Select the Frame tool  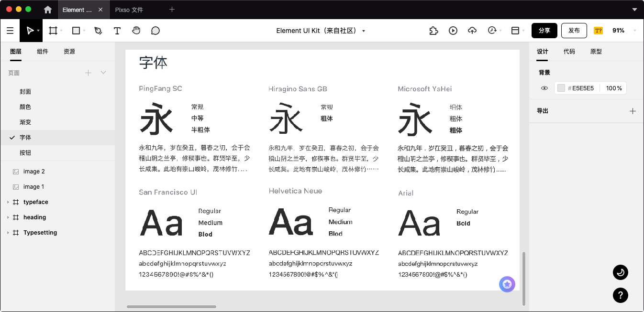53,31
